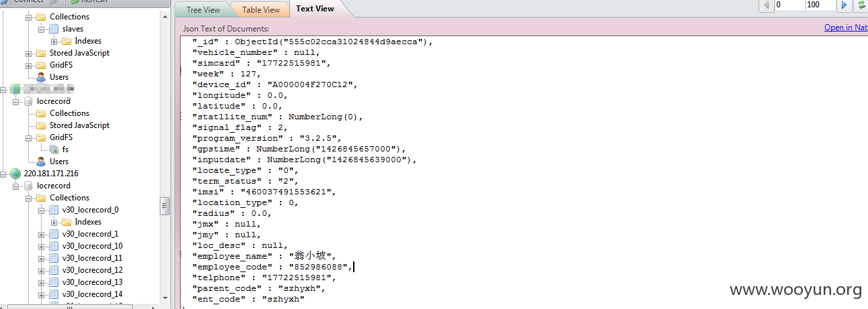This screenshot has height=309, width=868.
Task: Click the blurred server's connection icon
Action: (15, 89)
